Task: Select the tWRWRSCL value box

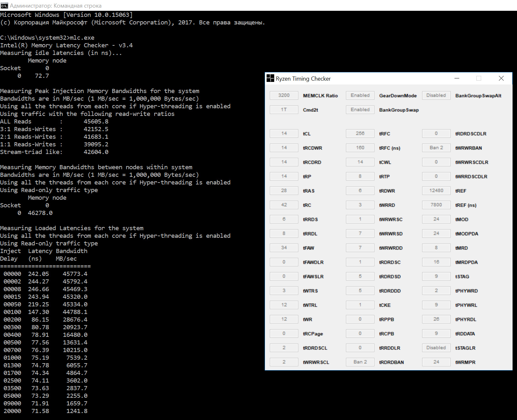Action: tap(284, 362)
